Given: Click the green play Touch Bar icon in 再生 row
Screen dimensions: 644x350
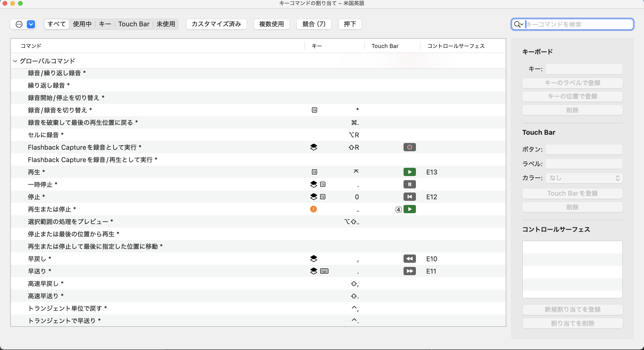Looking at the screenshot, I should [x=409, y=172].
